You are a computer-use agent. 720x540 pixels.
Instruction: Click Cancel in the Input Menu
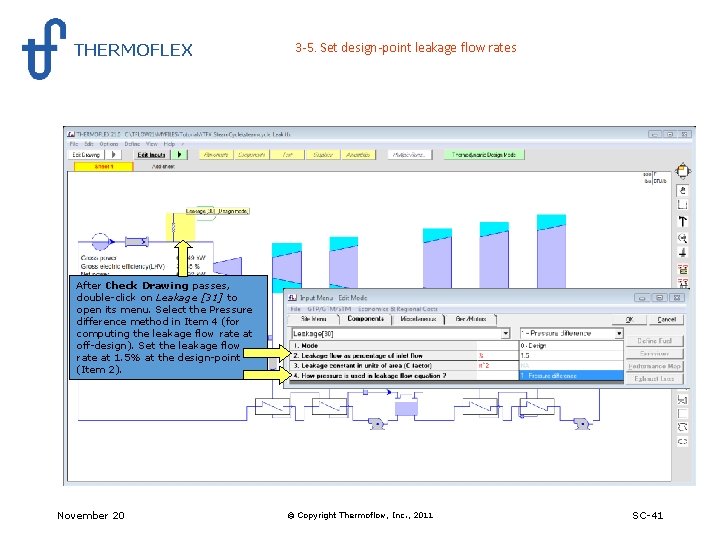666,319
